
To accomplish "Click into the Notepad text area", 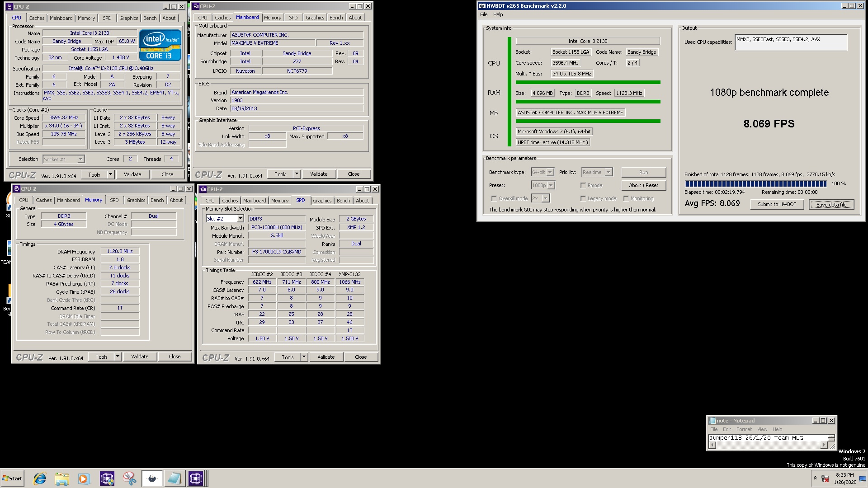I will pyautogui.click(x=768, y=438).
